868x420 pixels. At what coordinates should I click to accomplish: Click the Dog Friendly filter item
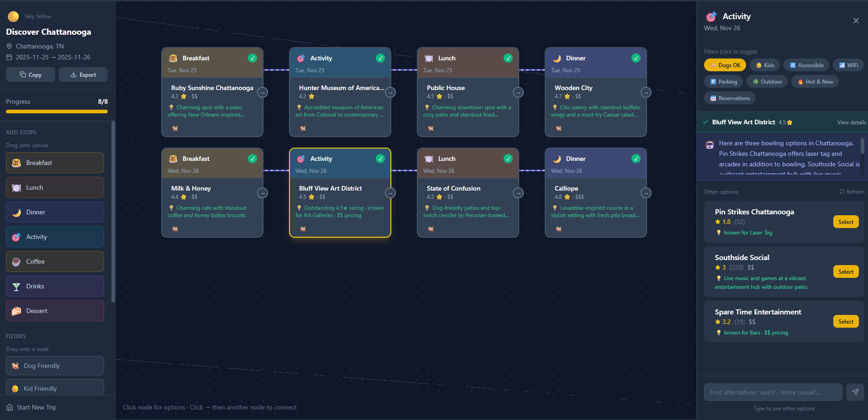point(55,366)
